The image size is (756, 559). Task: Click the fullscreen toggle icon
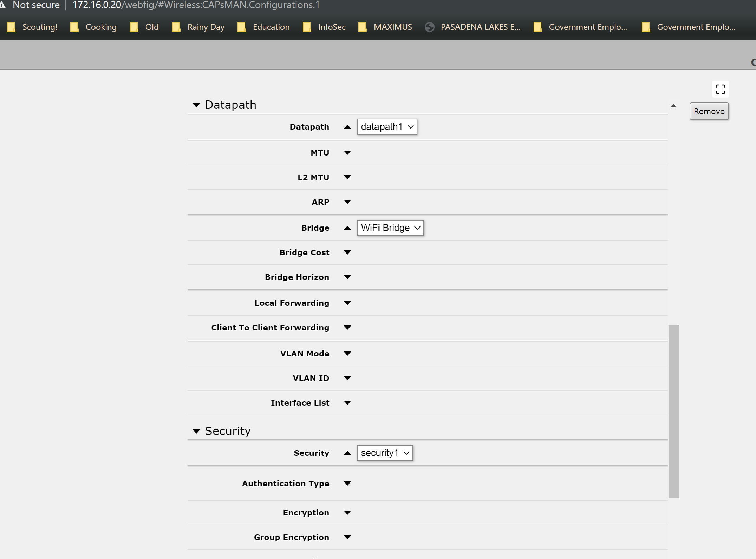tap(720, 89)
